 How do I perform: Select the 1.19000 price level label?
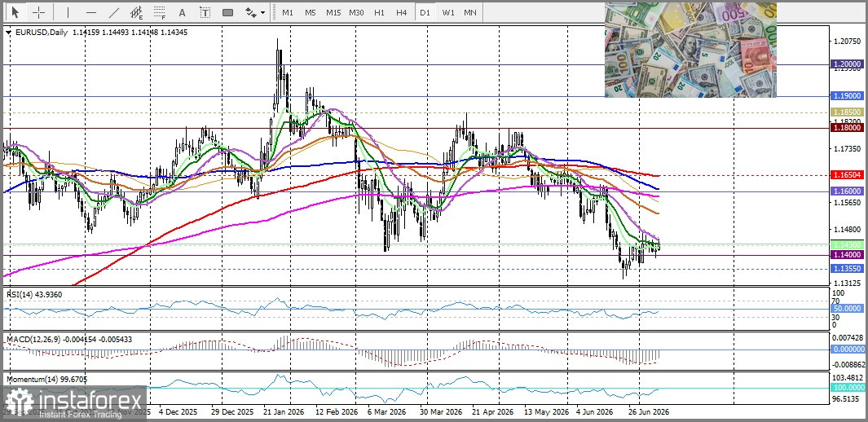coord(848,96)
